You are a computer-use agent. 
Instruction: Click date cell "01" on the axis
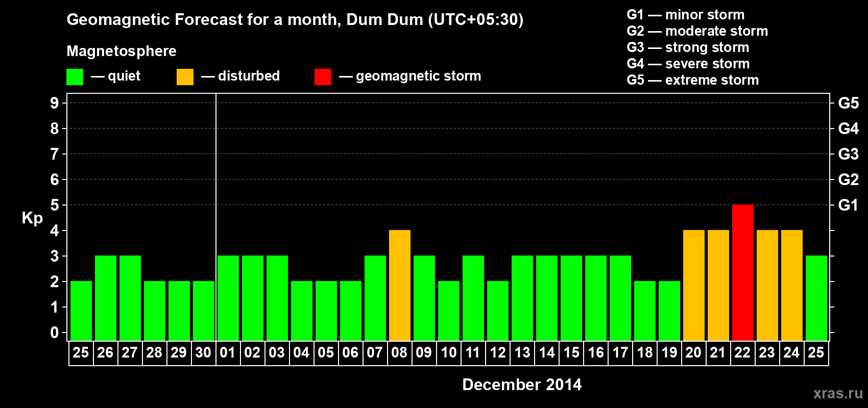point(228,352)
